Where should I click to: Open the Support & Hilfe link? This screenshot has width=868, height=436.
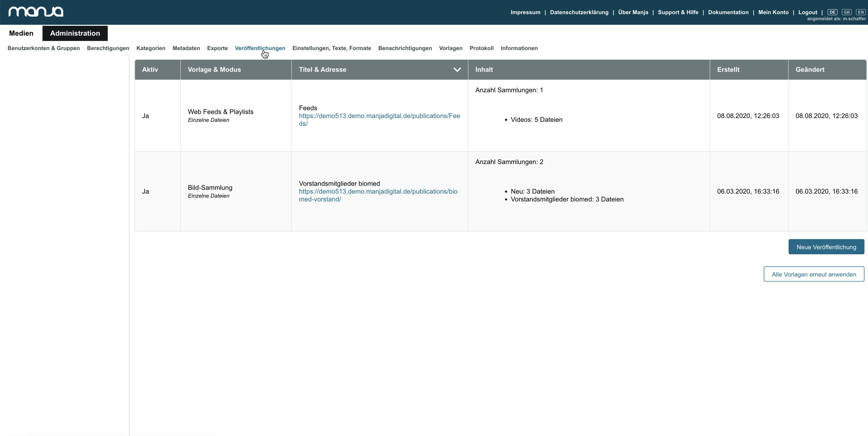coord(678,12)
